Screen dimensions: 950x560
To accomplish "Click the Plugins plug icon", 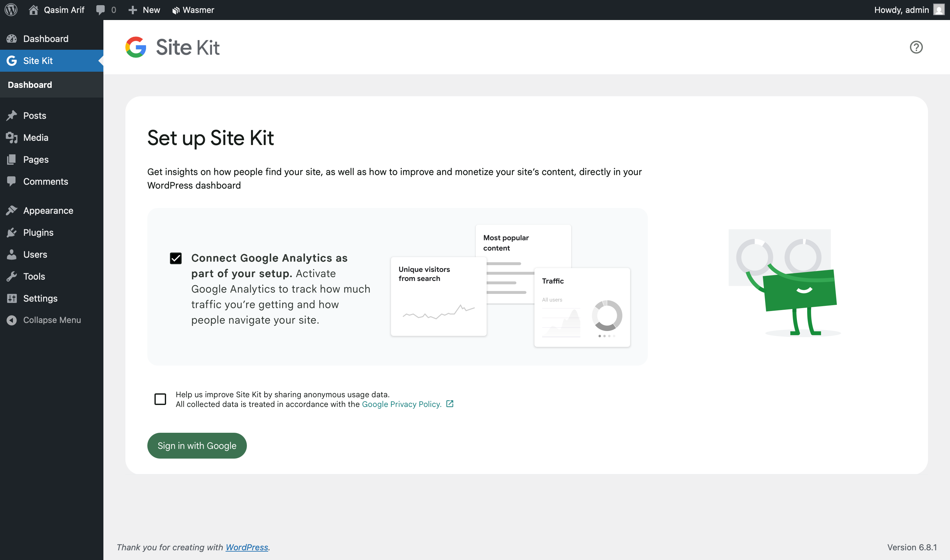I will (12, 233).
